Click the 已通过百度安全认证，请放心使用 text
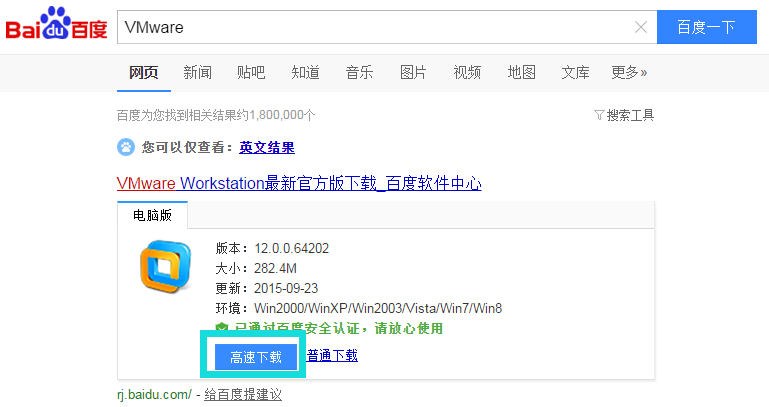 coord(338,328)
